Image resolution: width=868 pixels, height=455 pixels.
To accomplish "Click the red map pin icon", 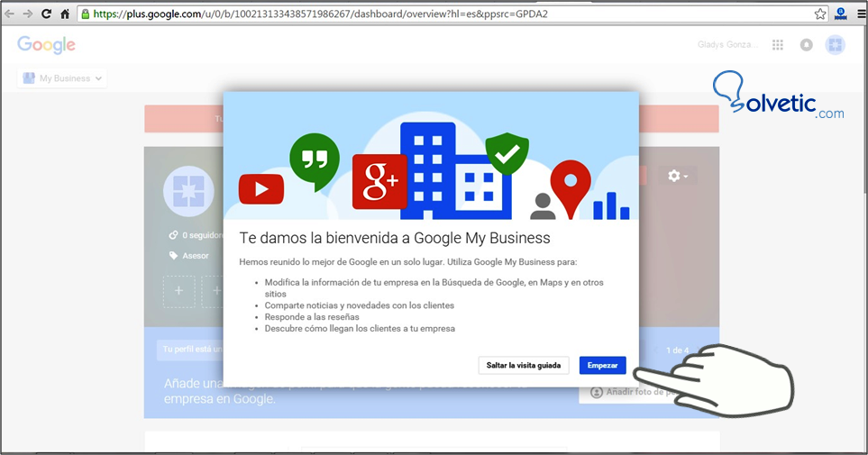I will (571, 188).
